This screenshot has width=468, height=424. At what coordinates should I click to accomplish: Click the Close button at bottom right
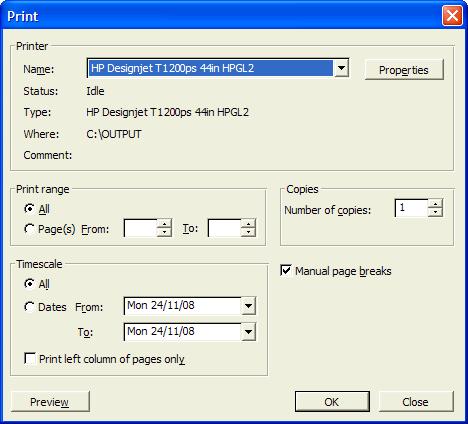(416, 402)
